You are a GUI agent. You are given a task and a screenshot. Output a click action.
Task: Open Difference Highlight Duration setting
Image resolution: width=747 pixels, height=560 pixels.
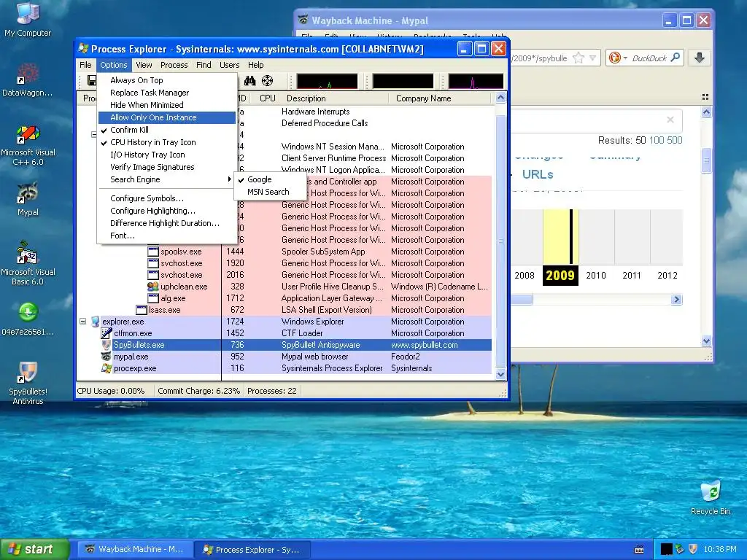167,223
